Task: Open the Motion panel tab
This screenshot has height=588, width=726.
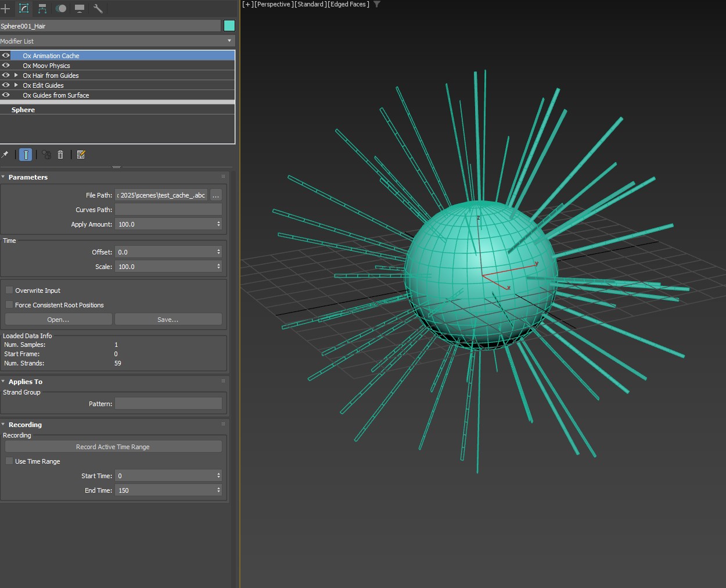Action: pyautogui.click(x=61, y=8)
